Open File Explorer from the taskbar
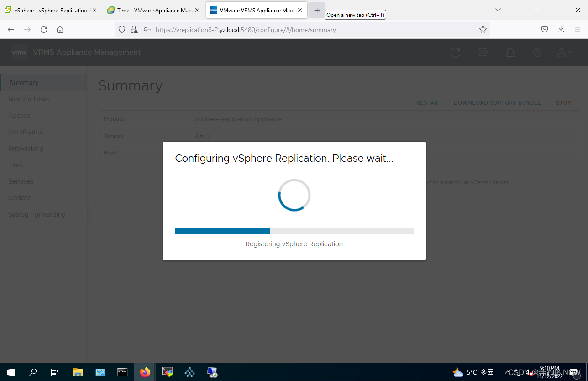 [x=78, y=372]
